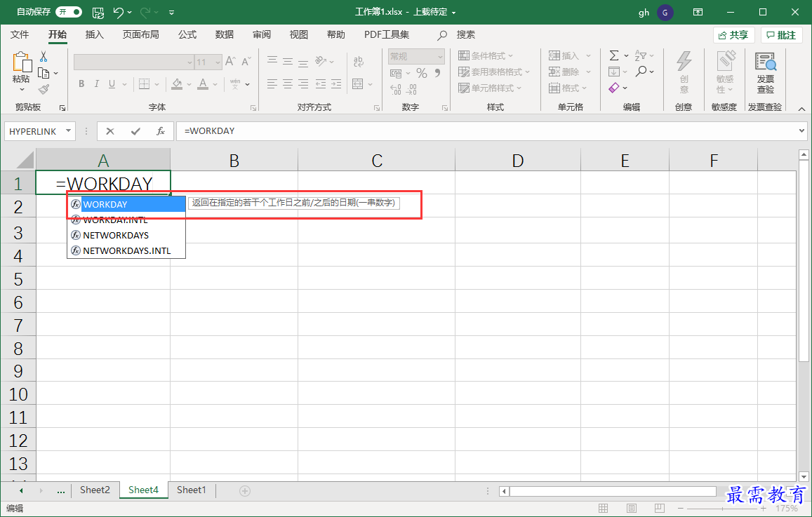Screen dimensions: 812x517
Task: Switch to the 数据 ribbon tab
Action: pyautogui.click(x=225, y=34)
